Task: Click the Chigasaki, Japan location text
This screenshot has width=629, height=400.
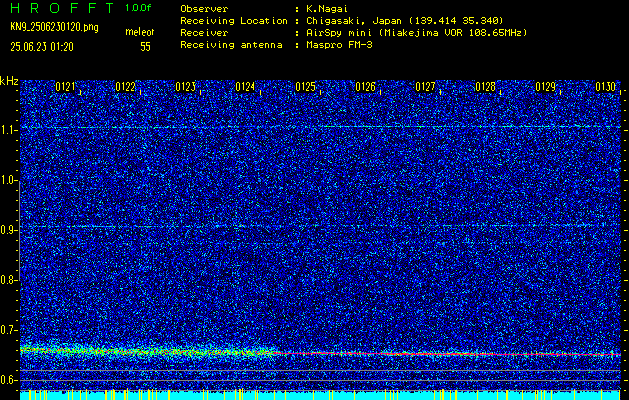Action: [x=405, y=21]
